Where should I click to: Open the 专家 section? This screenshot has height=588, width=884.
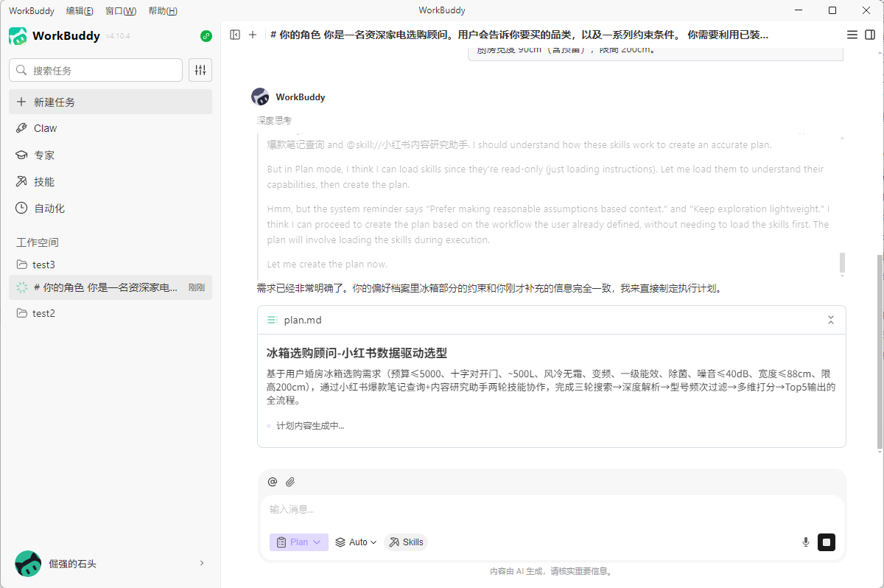coord(110,155)
